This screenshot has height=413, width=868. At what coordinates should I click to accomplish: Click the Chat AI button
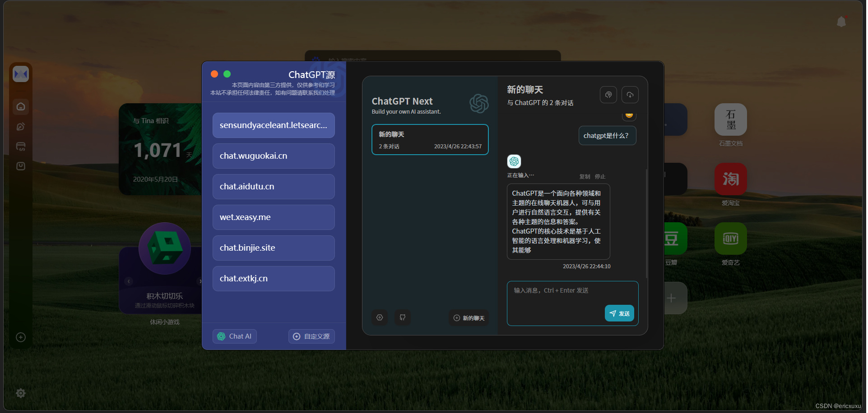(x=235, y=336)
